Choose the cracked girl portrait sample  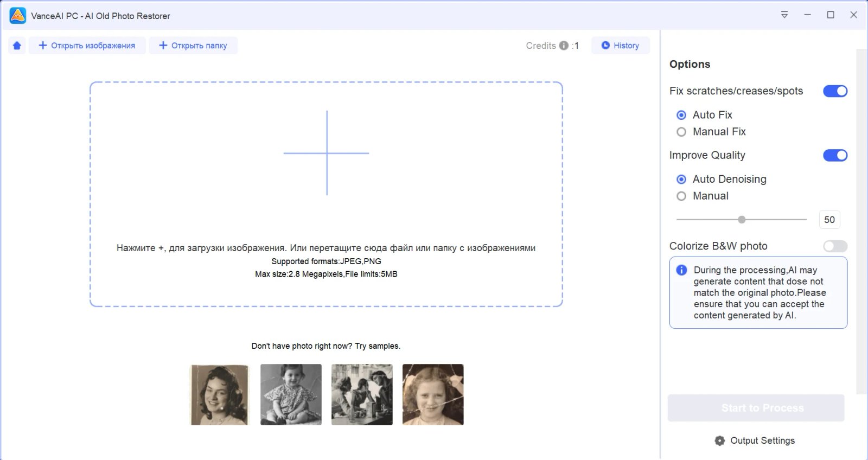pos(433,394)
